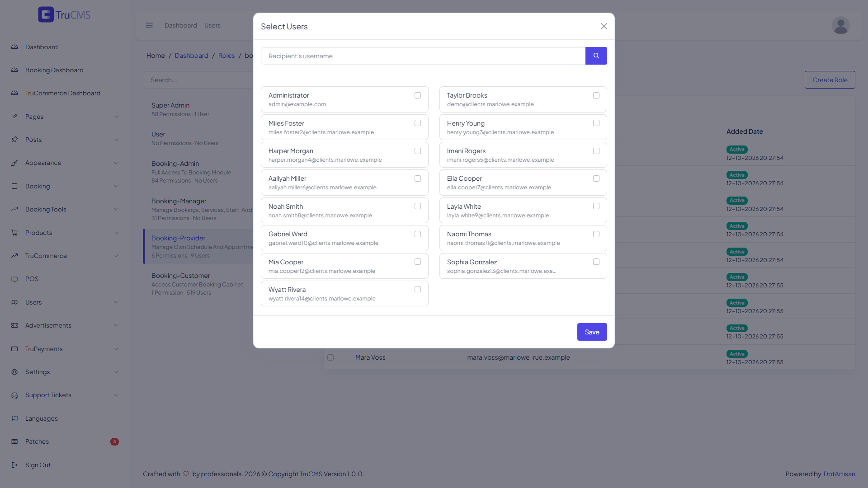The image size is (868, 488).
Task: Click the Languages flag icon in sidebar
Action: coord(14,418)
